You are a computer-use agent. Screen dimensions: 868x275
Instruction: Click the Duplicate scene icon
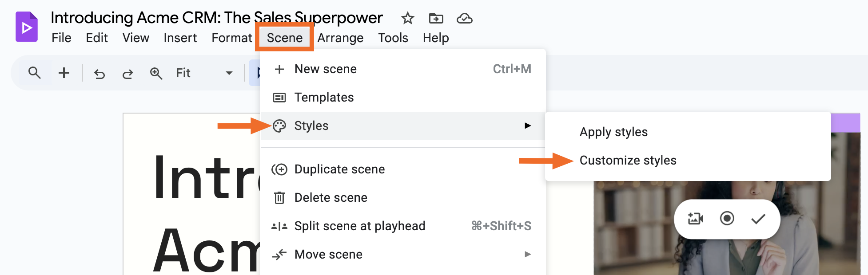(x=279, y=169)
